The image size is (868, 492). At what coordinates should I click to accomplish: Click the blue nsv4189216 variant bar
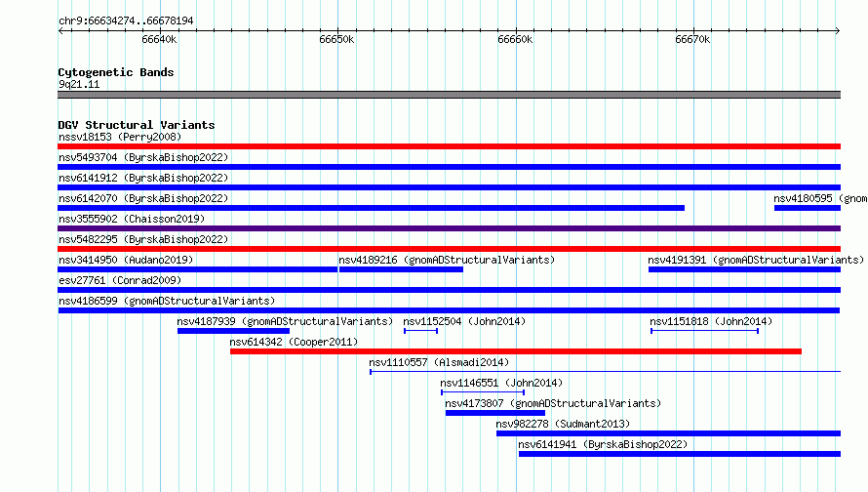(x=401, y=269)
